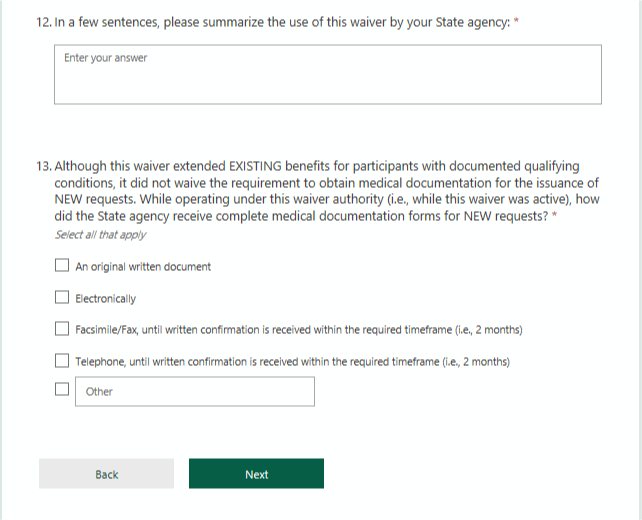Image resolution: width=642 pixels, height=520 pixels.
Task: Click the 'An original written document' label text
Action: click(143, 267)
